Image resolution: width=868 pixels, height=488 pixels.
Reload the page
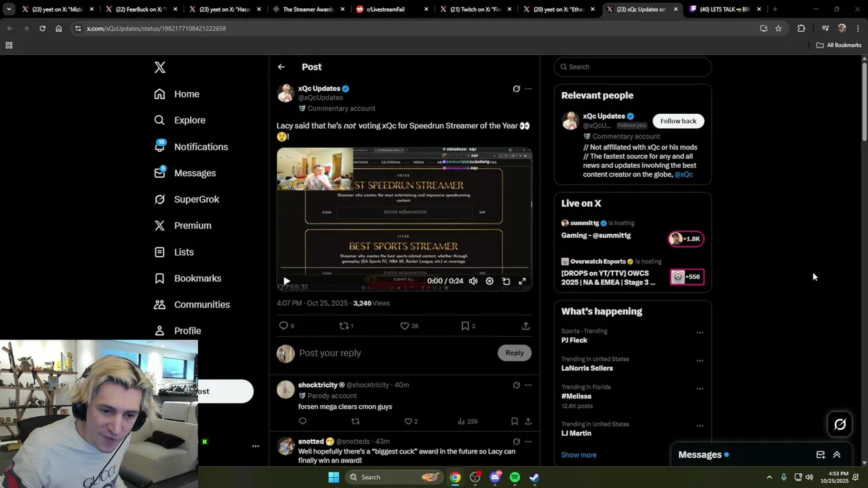pos(42,28)
